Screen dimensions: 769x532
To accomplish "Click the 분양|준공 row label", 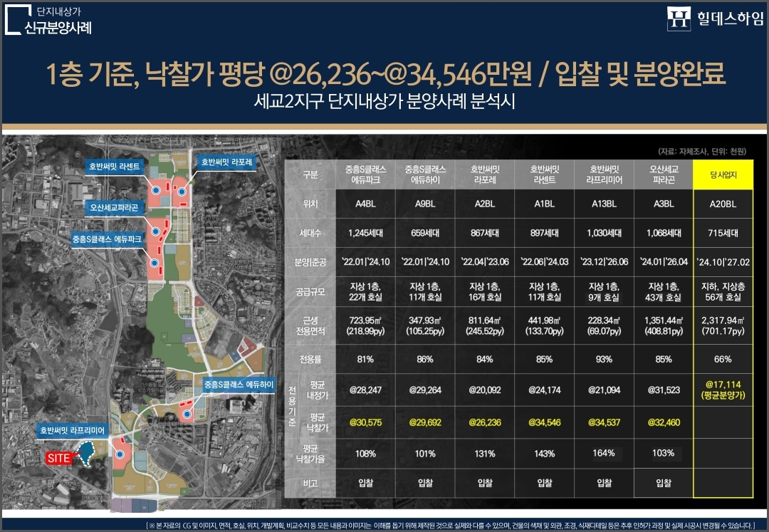I will click(310, 262).
